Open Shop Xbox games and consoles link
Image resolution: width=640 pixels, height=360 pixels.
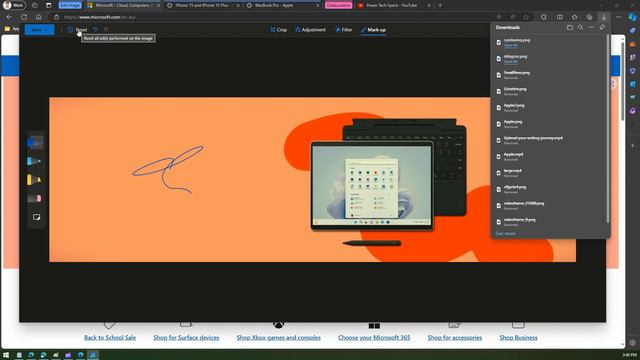coord(278,338)
